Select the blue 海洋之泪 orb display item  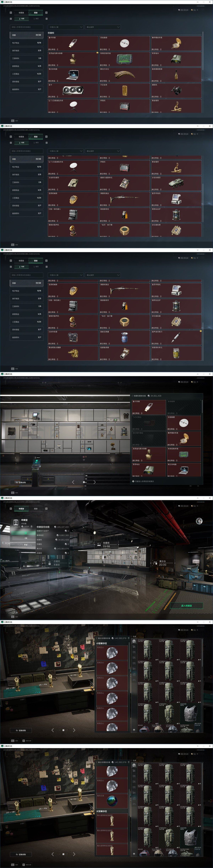[x=112, y=801]
